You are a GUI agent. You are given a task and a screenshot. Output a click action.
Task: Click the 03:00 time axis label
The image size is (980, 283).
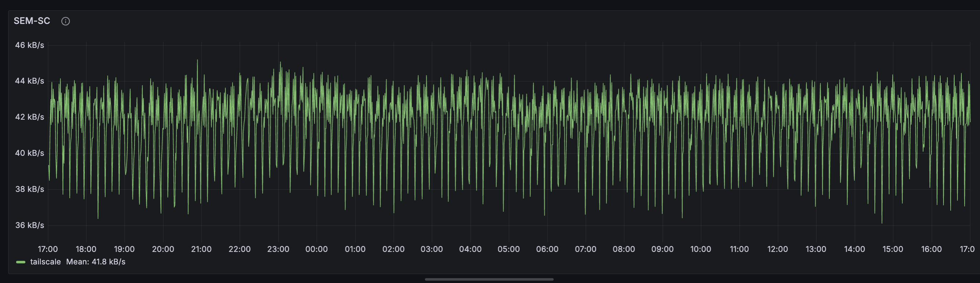point(432,249)
